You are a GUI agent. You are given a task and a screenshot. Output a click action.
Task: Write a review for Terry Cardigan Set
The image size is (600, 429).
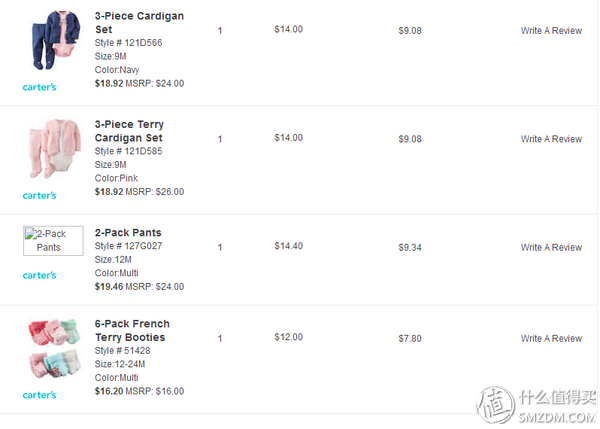point(551,139)
